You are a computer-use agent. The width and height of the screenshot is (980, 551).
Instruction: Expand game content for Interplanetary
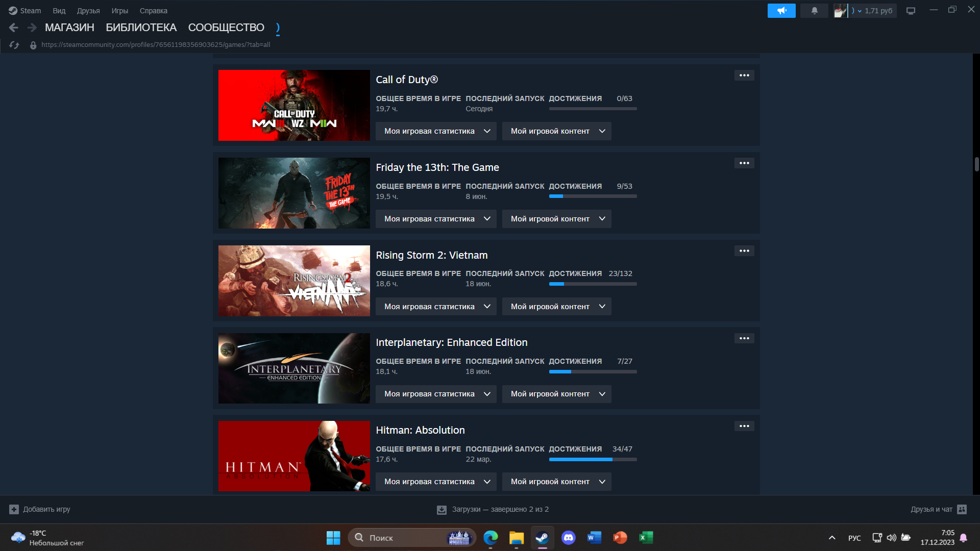tap(557, 394)
